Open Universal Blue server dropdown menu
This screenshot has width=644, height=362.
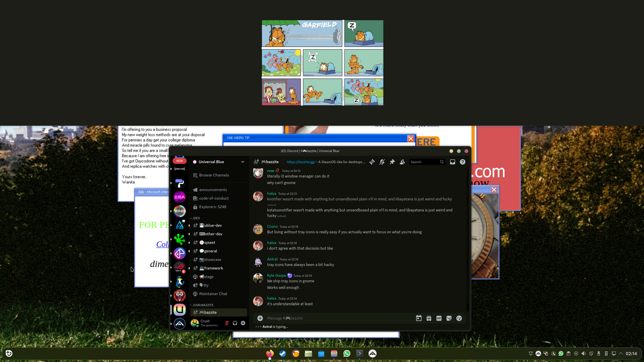[x=243, y=162]
